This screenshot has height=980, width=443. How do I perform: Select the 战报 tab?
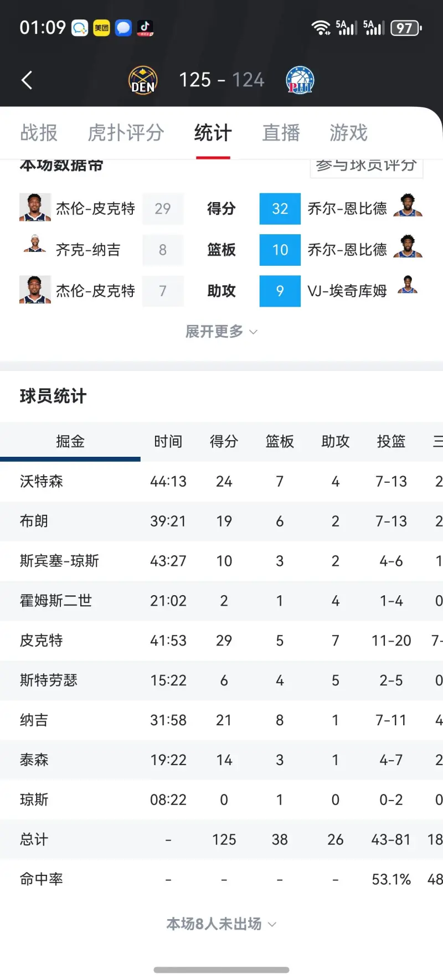pyautogui.click(x=39, y=133)
